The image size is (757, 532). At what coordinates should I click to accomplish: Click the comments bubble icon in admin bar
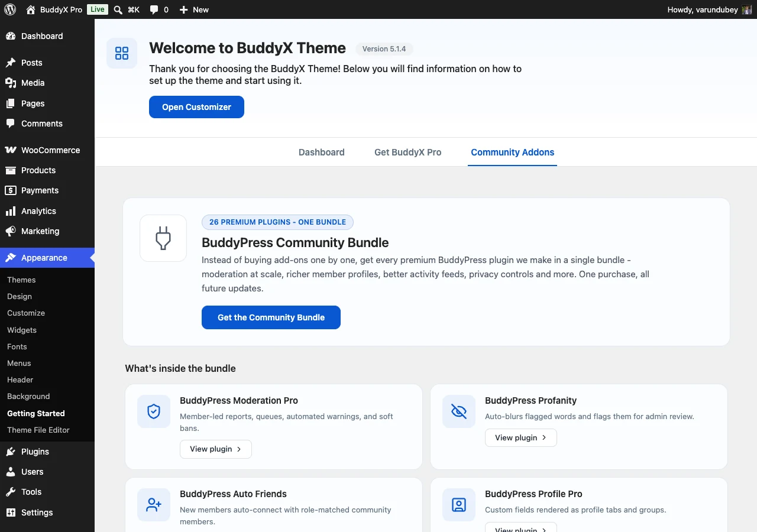154,10
